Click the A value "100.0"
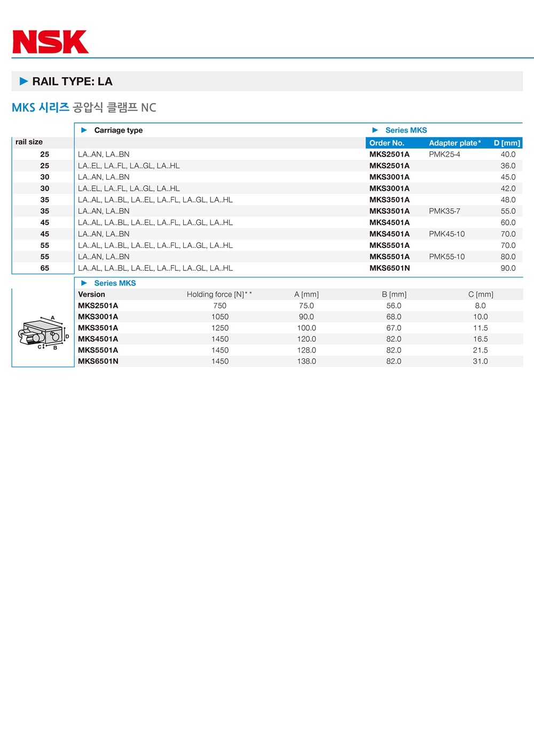 point(307,328)
